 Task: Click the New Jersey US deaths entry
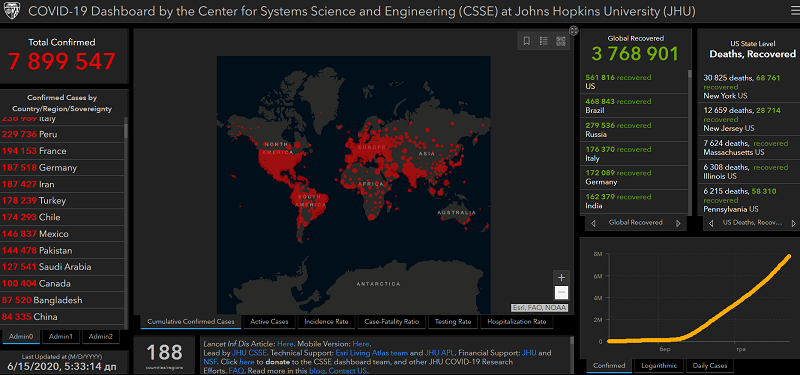(x=748, y=119)
